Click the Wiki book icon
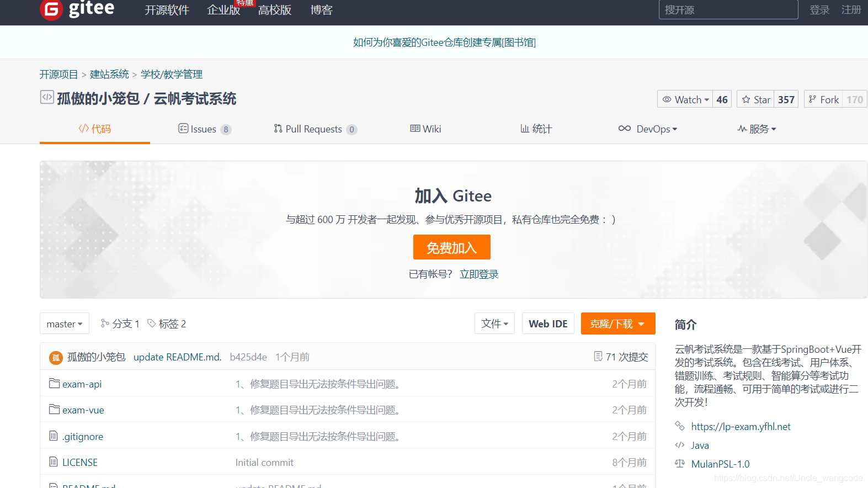This screenshot has width=868, height=488. [415, 129]
